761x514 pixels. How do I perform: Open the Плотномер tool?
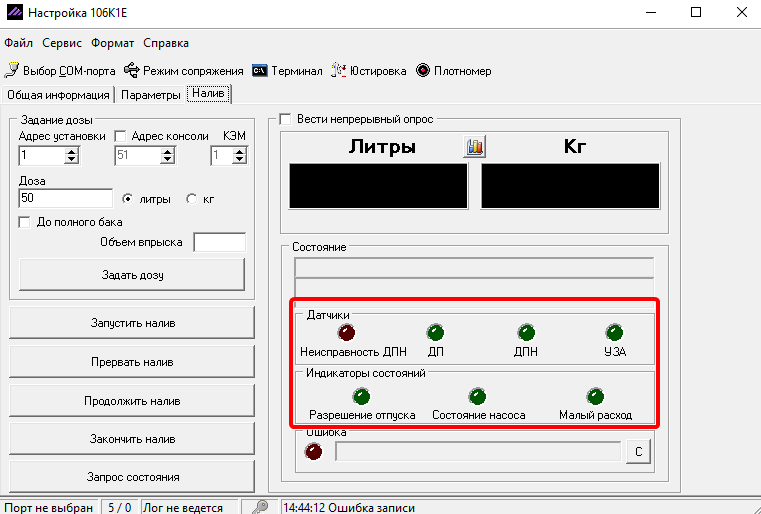click(x=454, y=71)
